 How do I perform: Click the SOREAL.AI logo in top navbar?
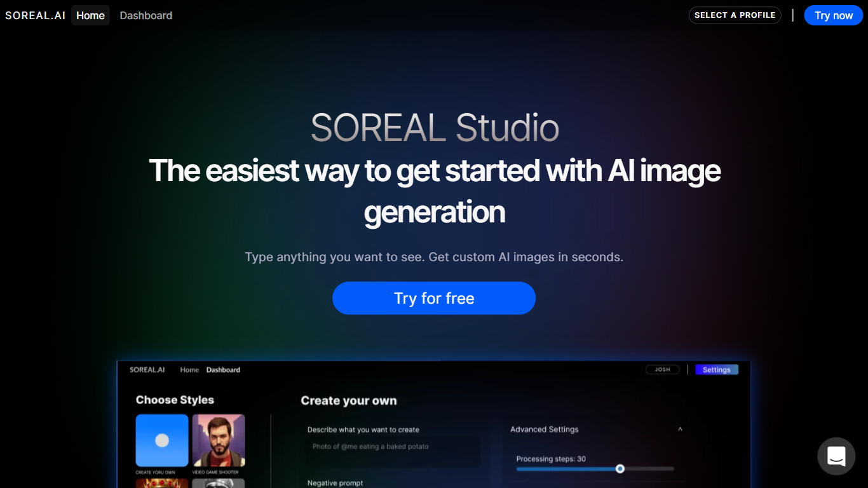36,15
